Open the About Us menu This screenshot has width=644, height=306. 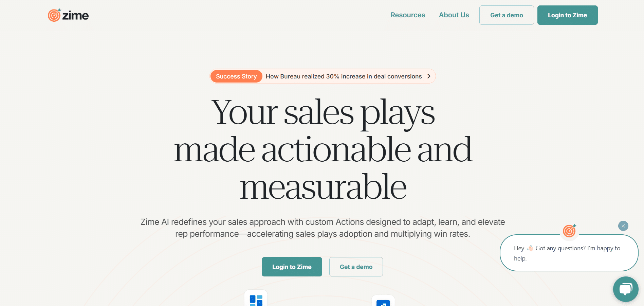tap(454, 15)
